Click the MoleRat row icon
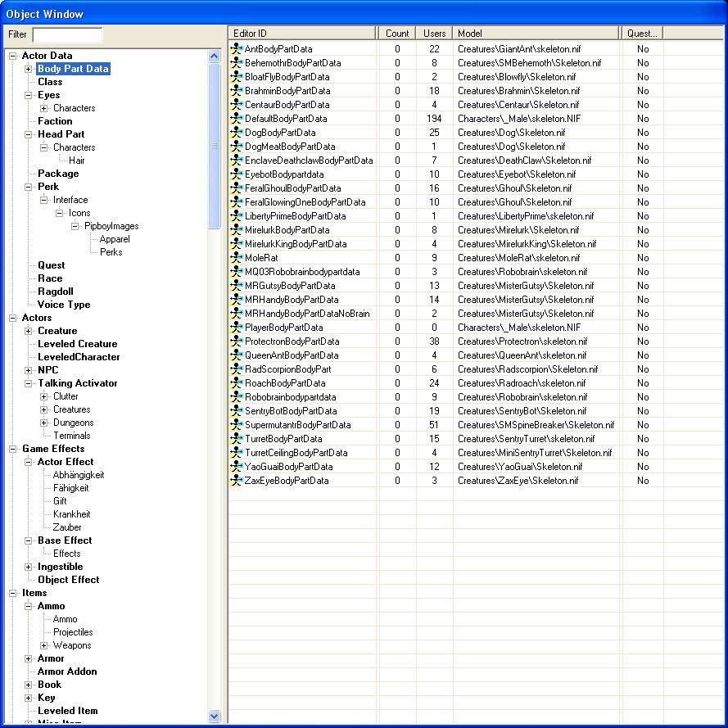The width and height of the screenshot is (728, 728). point(237,258)
